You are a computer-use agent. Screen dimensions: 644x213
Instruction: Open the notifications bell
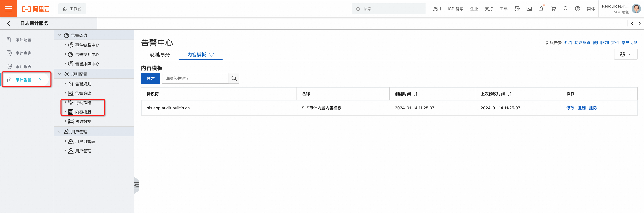point(541,9)
